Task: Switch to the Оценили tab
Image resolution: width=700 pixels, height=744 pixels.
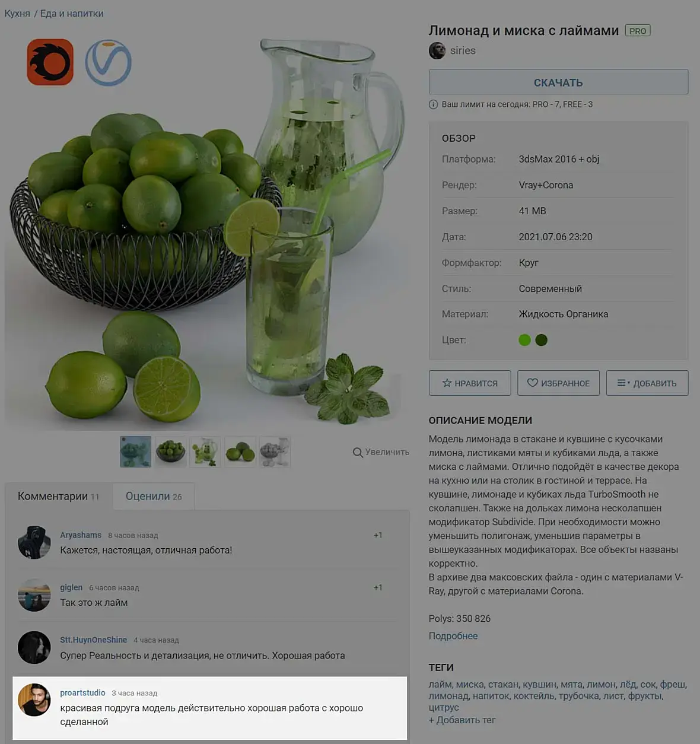Action: point(154,497)
